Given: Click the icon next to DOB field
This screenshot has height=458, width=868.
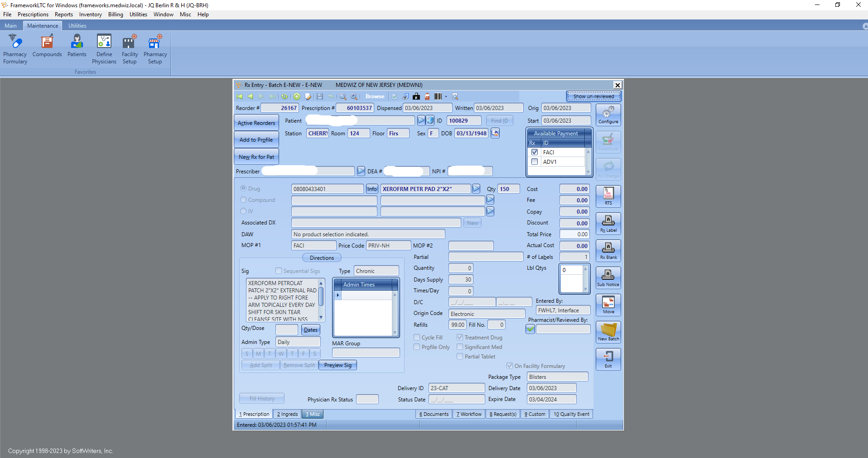Looking at the screenshot, I should pyautogui.click(x=495, y=133).
